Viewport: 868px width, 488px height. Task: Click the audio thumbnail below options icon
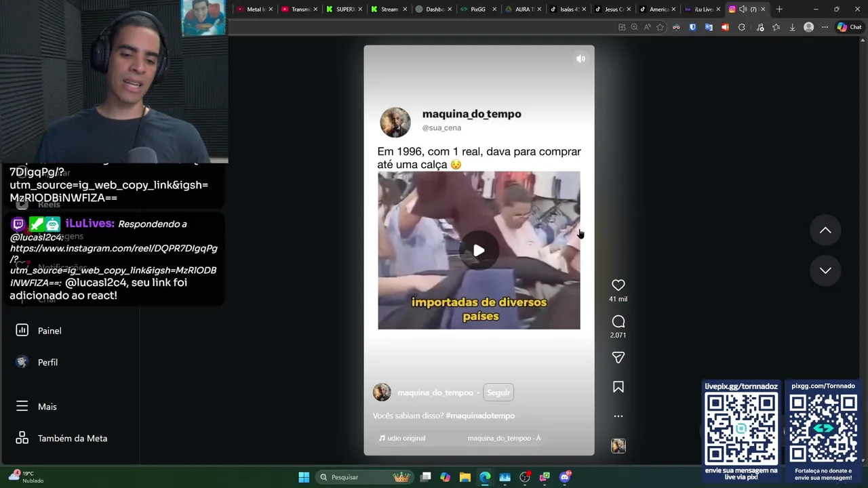[618, 446]
